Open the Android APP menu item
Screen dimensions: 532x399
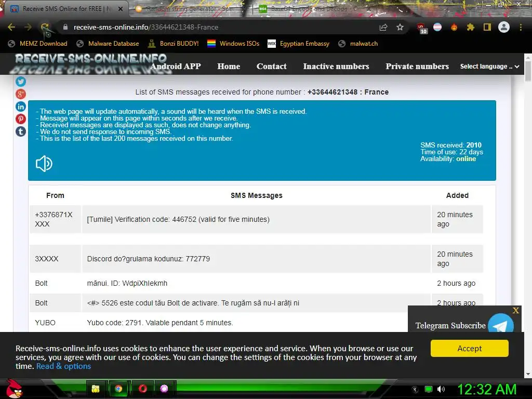coord(176,66)
